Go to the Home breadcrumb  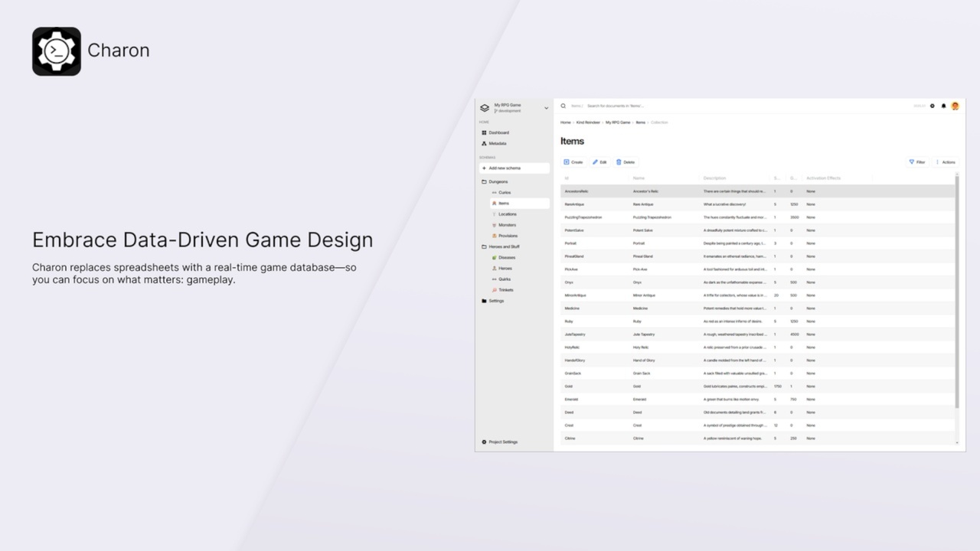pyautogui.click(x=565, y=122)
